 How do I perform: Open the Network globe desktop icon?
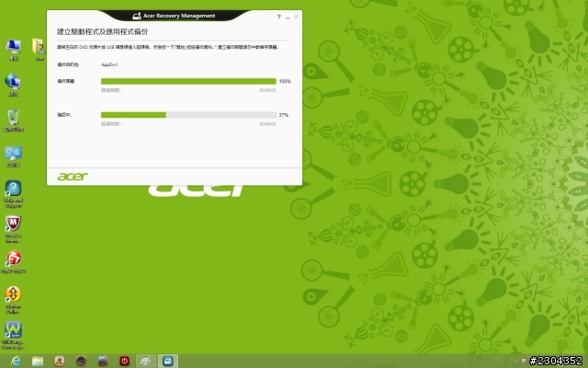[x=13, y=82]
